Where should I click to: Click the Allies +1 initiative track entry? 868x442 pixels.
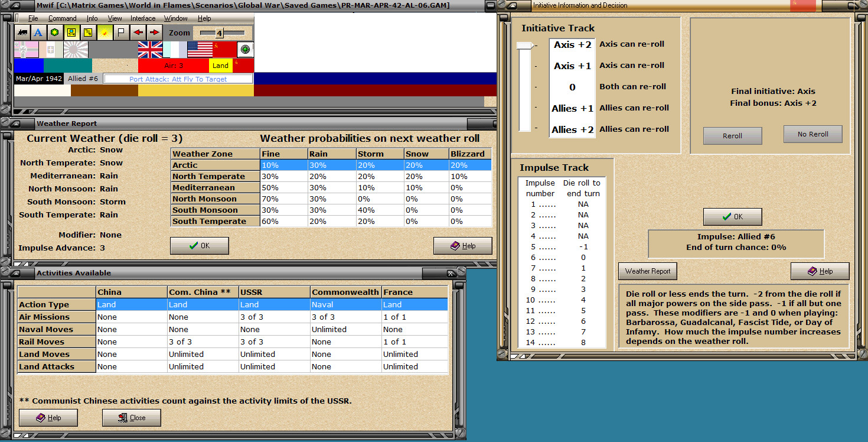tap(572, 109)
